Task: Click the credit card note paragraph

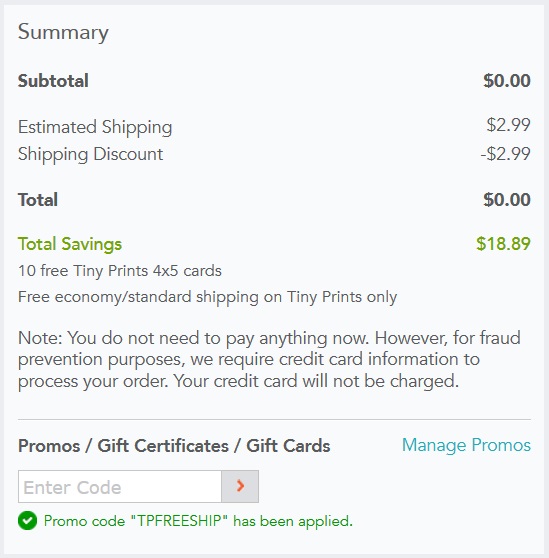Action: [269, 360]
